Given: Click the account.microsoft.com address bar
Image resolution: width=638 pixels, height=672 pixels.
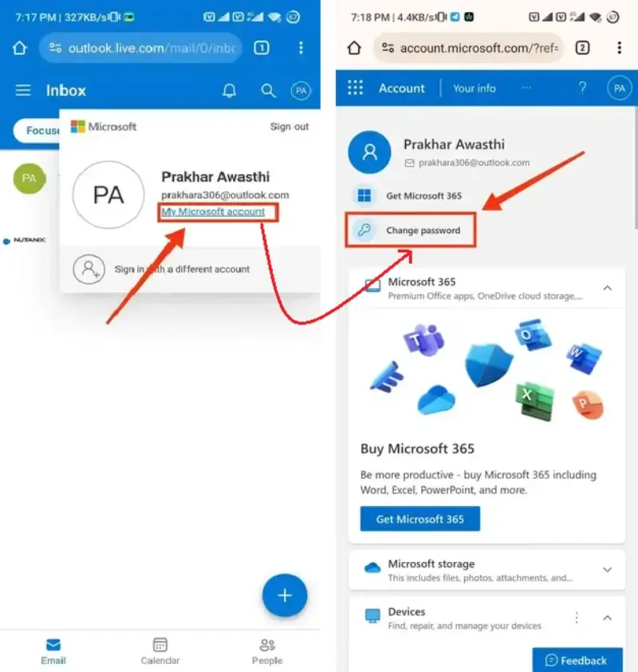Looking at the screenshot, I should click(x=469, y=48).
